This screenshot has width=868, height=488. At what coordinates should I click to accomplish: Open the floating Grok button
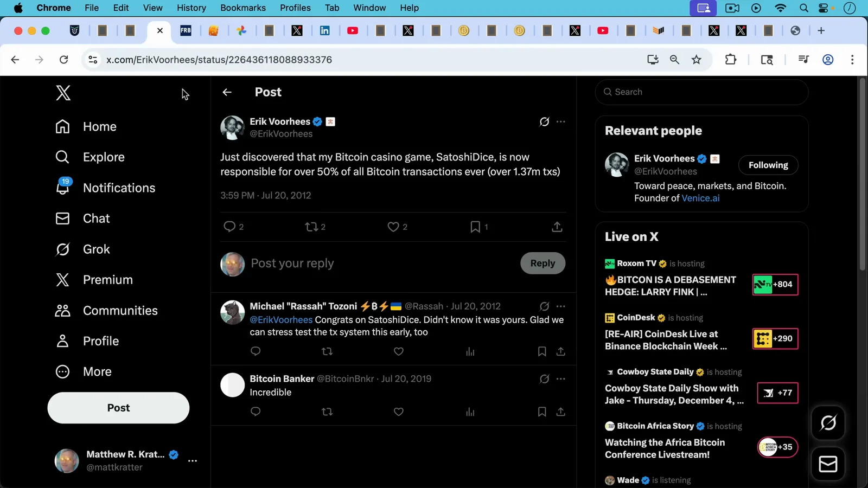(828, 422)
